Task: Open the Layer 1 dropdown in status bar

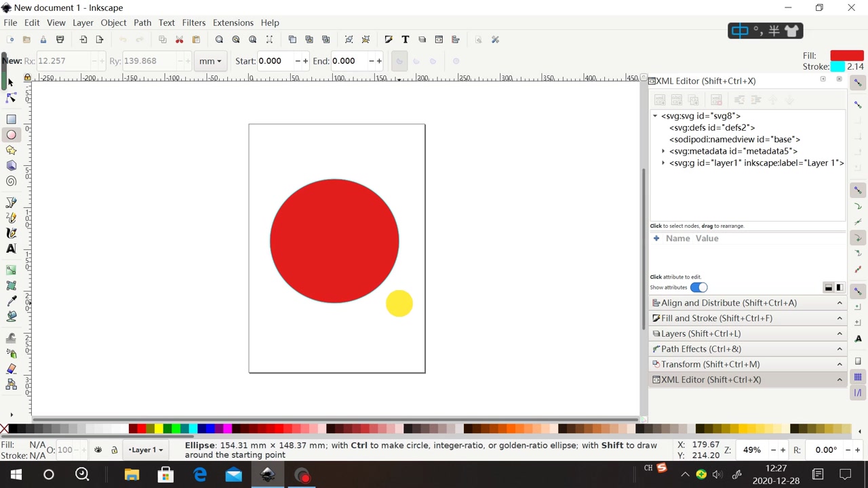Action: coord(146,450)
